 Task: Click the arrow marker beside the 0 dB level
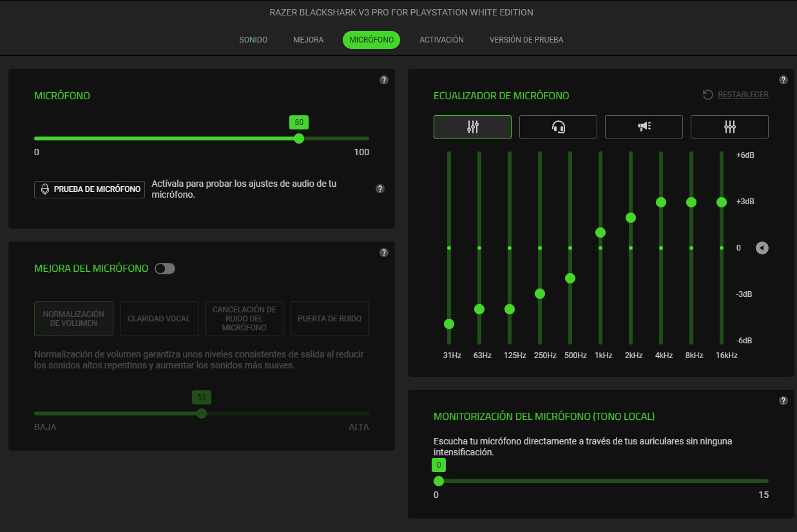pos(762,248)
